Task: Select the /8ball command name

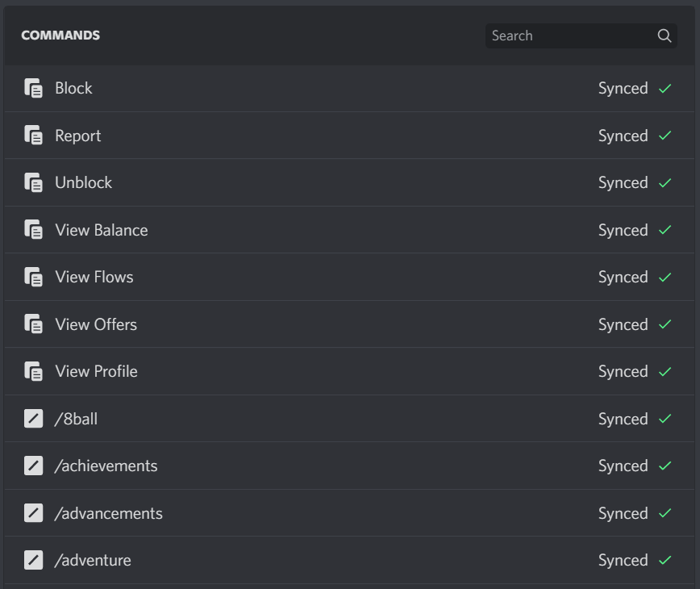Action: pos(76,419)
